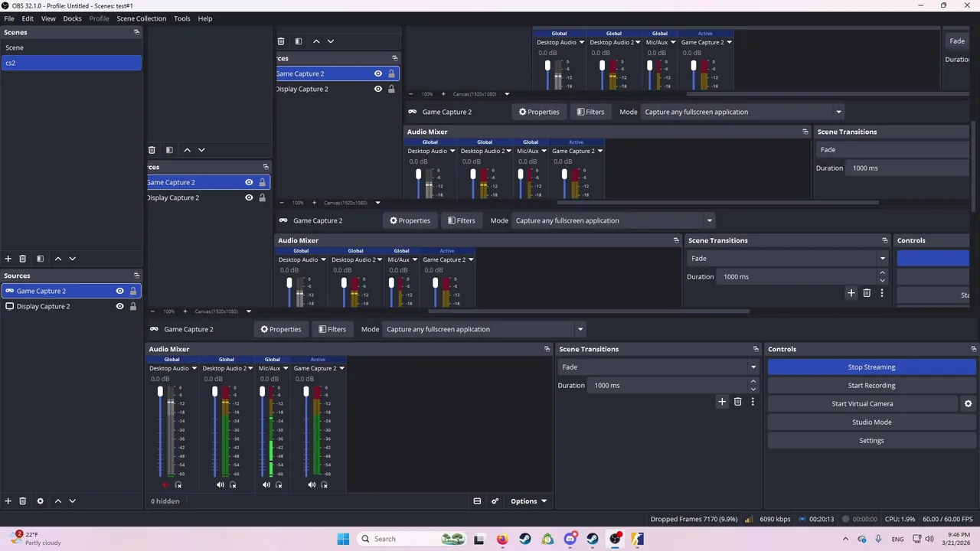Adjust Game Capture 2 volume fader
Viewport: 980px width, 551px height.
pyautogui.click(x=306, y=392)
